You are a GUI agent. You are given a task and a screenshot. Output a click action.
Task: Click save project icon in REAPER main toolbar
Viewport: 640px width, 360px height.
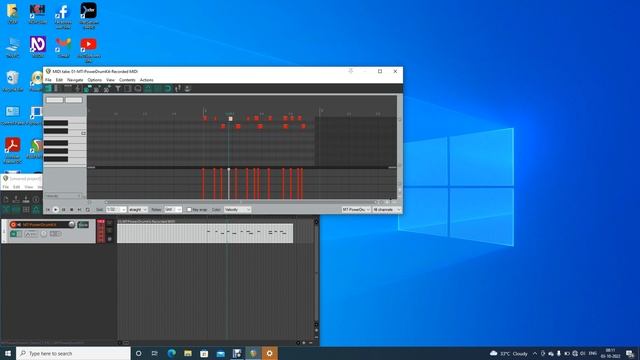click(26, 199)
